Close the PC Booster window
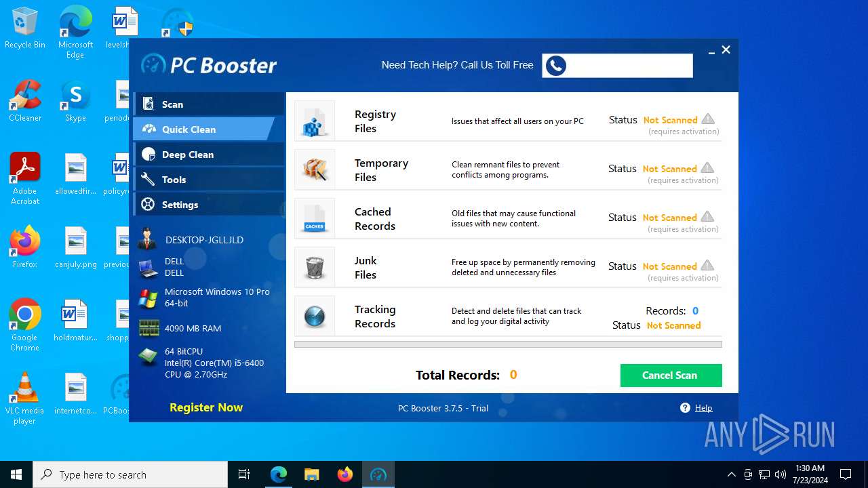868x488 pixels. click(x=726, y=49)
